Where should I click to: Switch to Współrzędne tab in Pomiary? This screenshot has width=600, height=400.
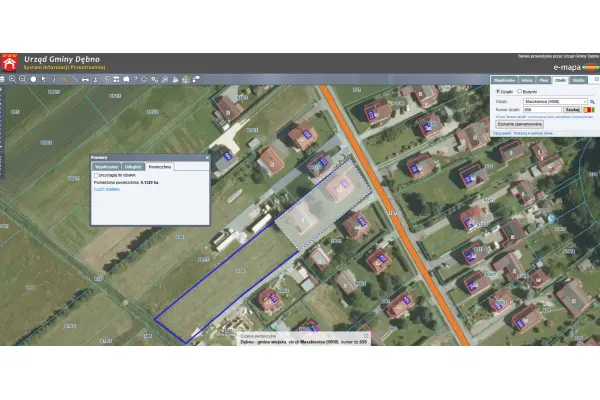point(106,167)
